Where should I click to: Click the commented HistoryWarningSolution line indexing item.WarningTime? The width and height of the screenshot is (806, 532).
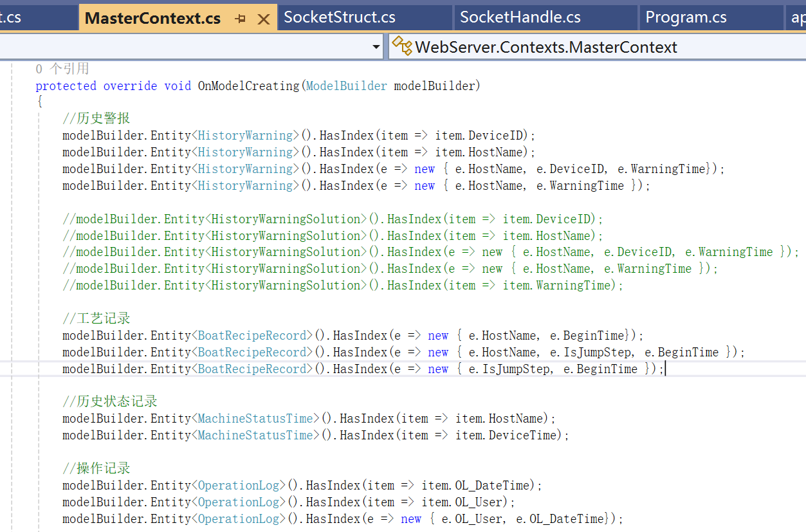click(343, 285)
